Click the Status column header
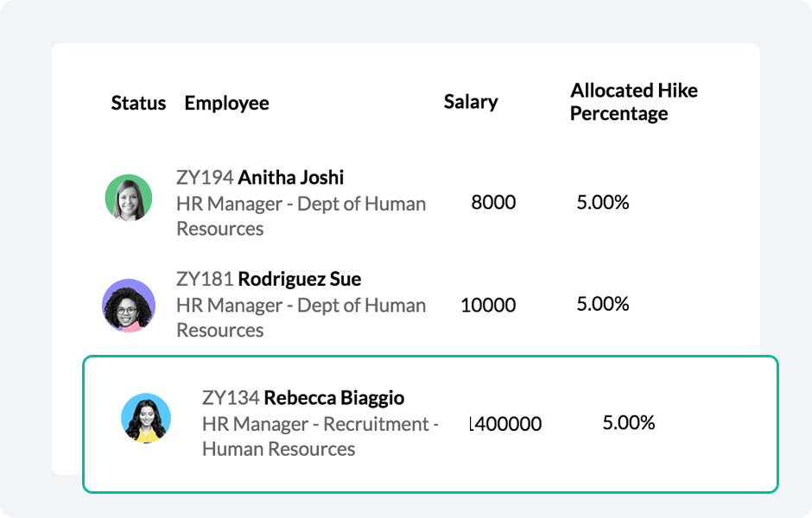Screen dimensions: 812x518 138,104
